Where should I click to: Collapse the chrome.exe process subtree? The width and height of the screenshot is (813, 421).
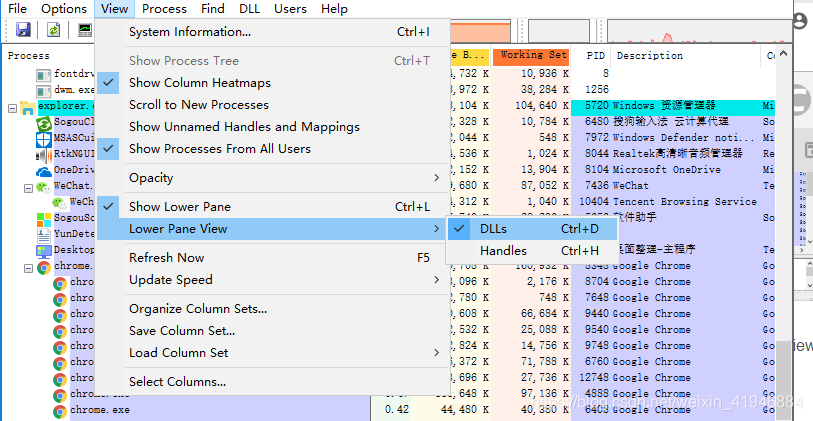click(29, 269)
